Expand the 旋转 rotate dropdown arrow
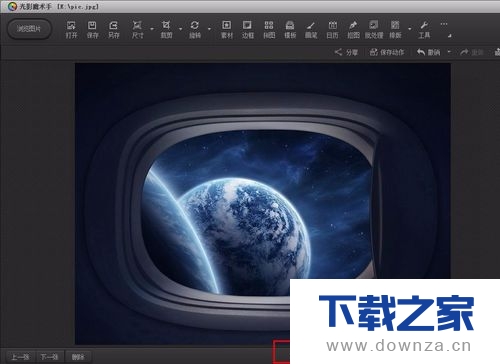The image size is (500, 364). tap(209, 29)
